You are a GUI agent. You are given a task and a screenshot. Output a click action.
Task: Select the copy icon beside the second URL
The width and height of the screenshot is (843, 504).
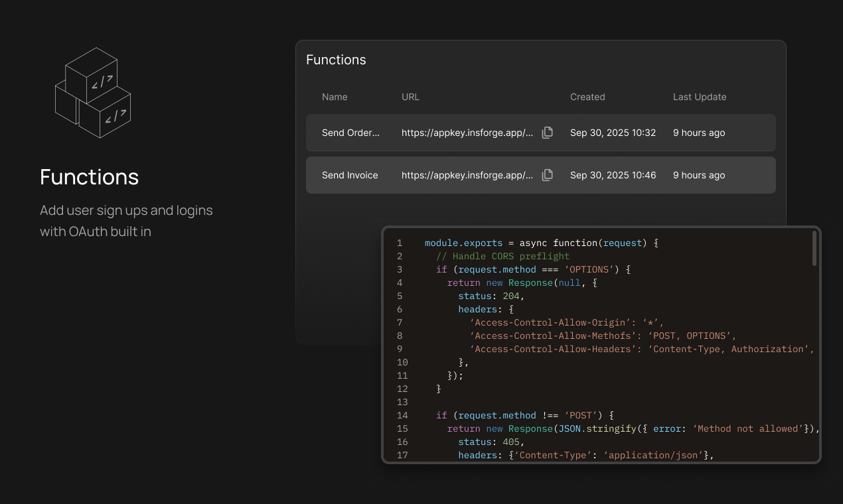coord(547,175)
